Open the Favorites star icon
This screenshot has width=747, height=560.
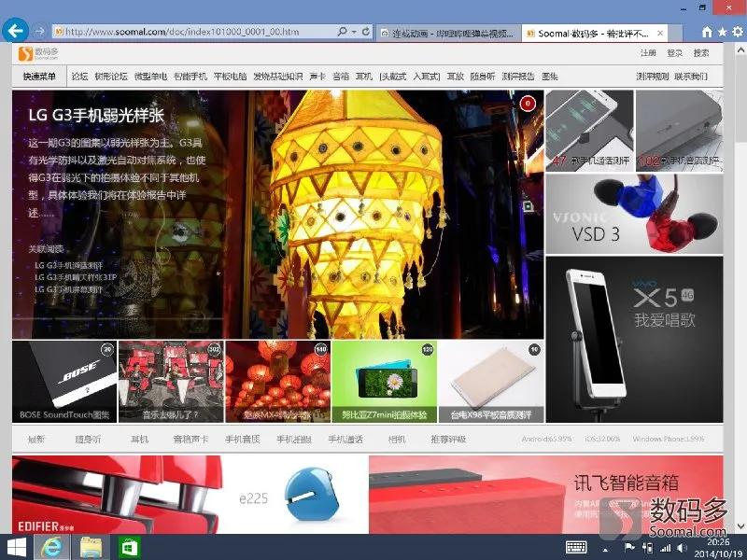tap(722, 32)
